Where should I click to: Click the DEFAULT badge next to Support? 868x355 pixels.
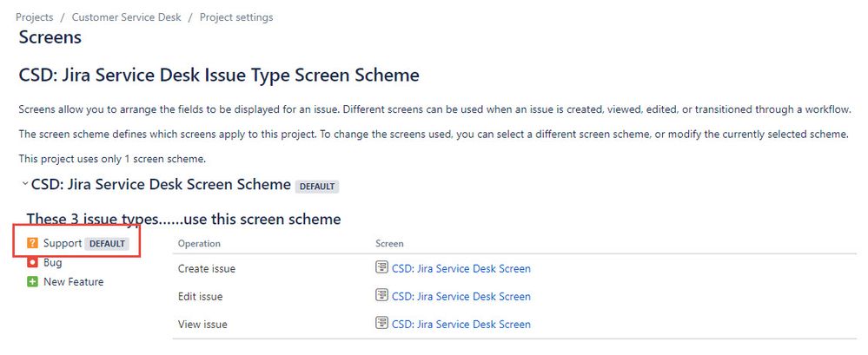pos(107,244)
